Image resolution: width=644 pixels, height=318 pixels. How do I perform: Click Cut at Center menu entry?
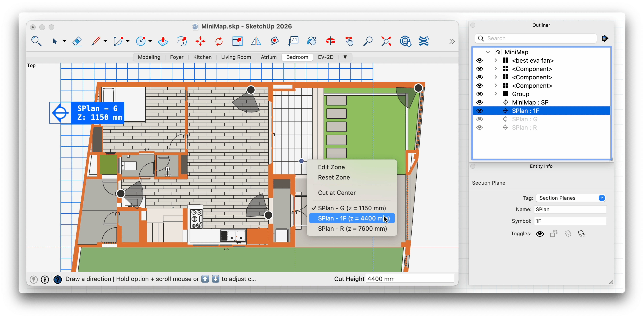click(336, 193)
